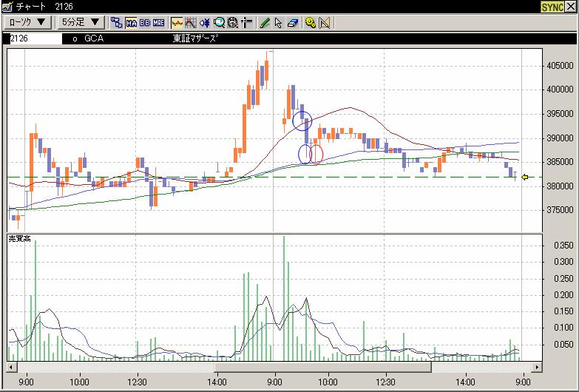Click the 0.250 volume axis label

(x=564, y=279)
